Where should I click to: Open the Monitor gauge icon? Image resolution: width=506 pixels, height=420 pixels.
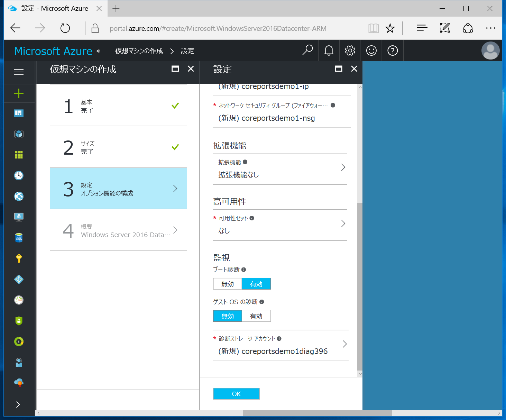[x=19, y=300]
